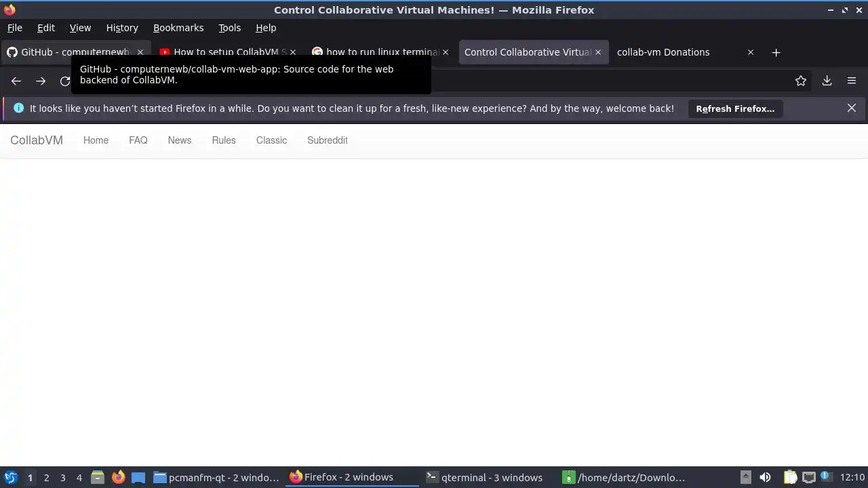Open the network connection tray icon

click(808, 478)
